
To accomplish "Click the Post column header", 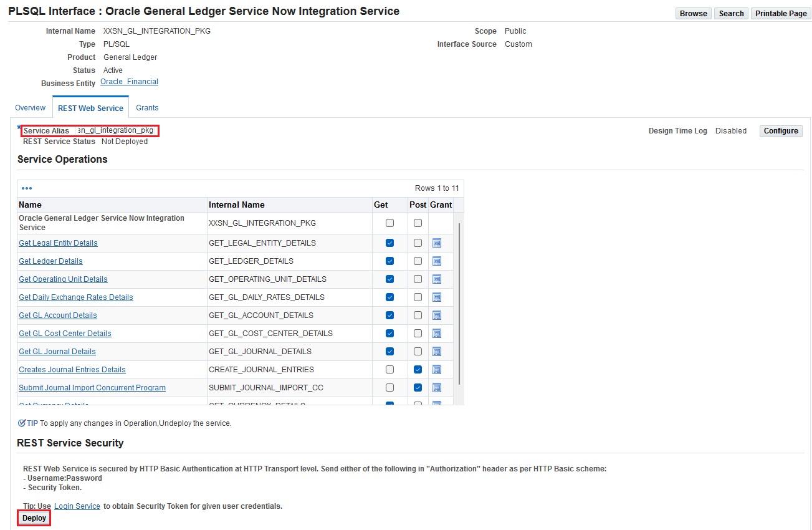I will click(x=418, y=205).
